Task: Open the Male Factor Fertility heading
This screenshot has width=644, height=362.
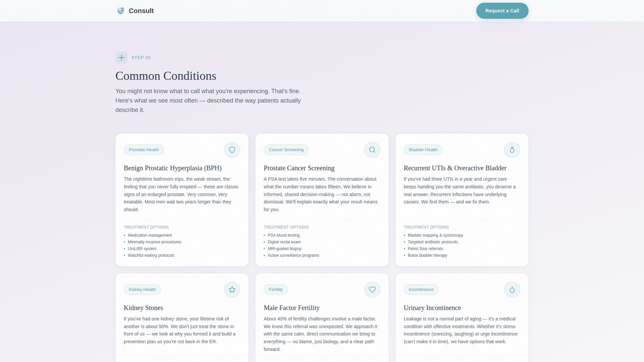Action: point(291,308)
